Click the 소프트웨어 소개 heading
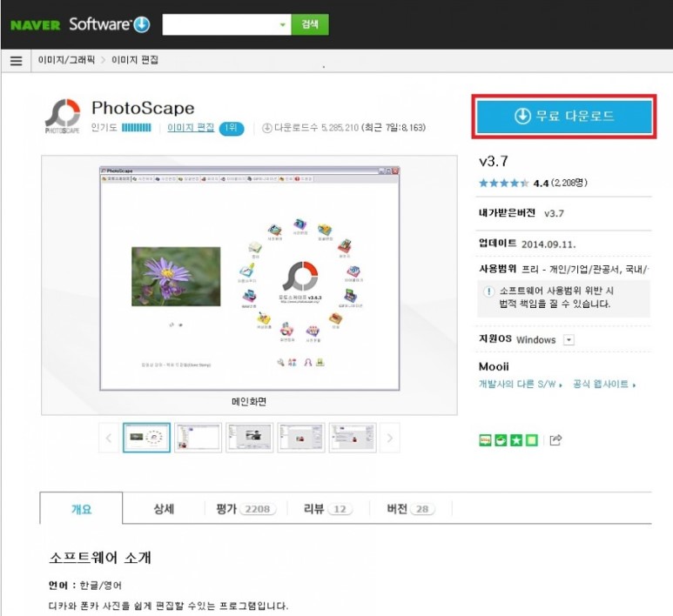 tap(100, 557)
